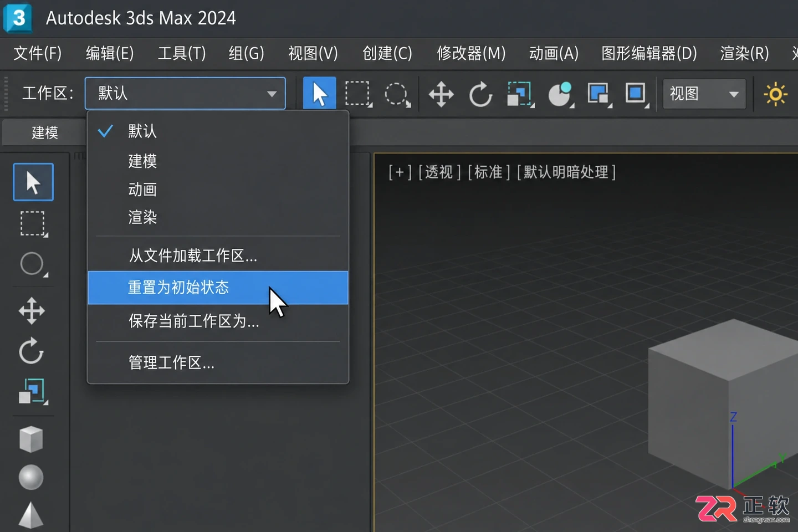Open the 视图(V) menu
This screenshot has width=798, height=532.
pyautogui.click(x=313, y=53)
